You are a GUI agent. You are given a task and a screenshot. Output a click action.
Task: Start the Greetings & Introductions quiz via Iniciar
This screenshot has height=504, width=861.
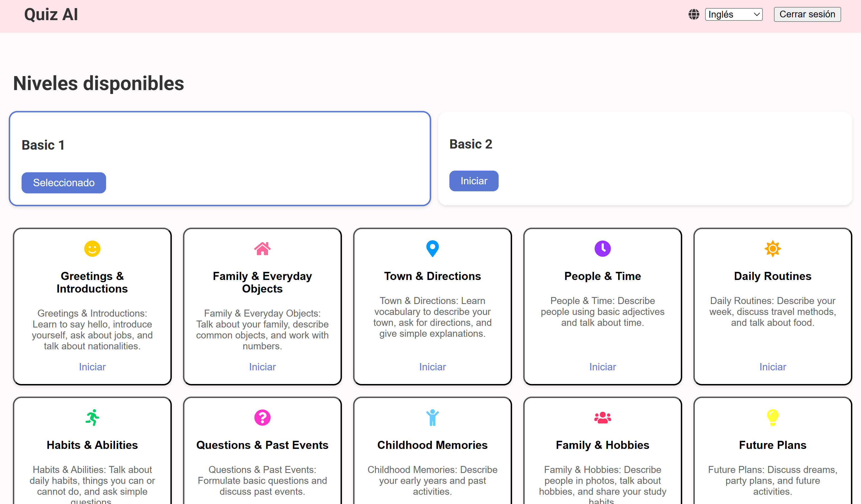pos(92,366)
